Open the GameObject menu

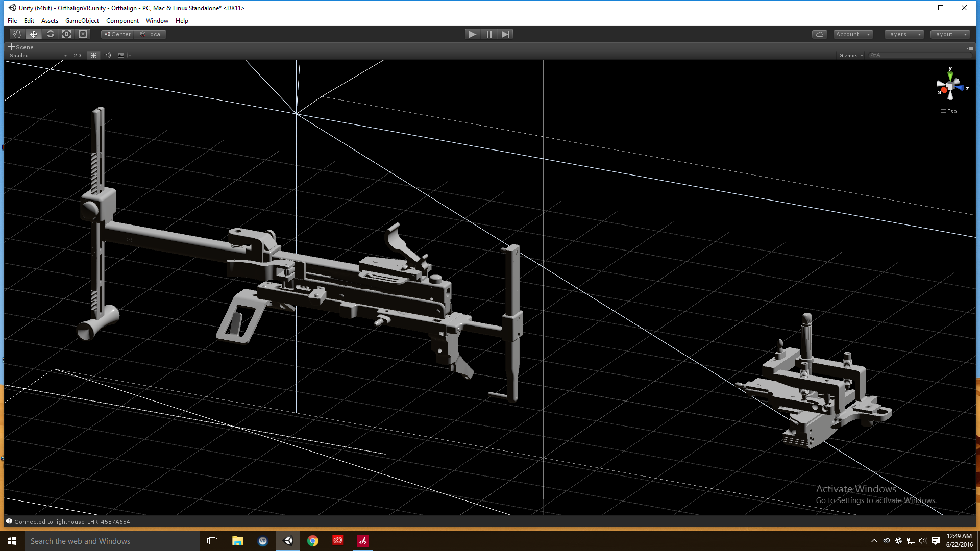pyautogui.click(x=82, y=21)
